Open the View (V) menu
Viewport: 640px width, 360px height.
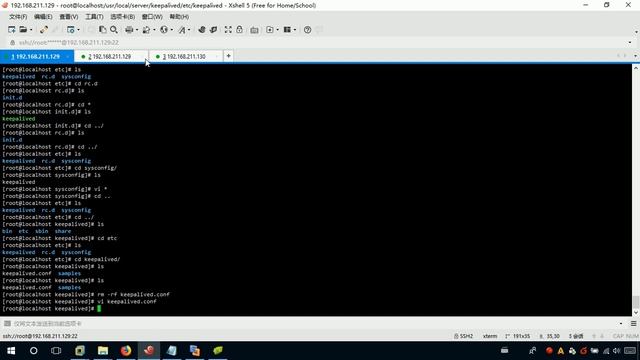[69, 17]
